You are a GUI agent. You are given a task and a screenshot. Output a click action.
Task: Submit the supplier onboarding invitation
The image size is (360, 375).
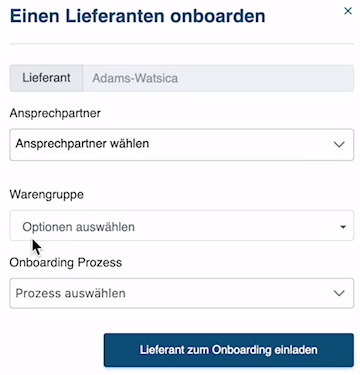click(229, 350)
